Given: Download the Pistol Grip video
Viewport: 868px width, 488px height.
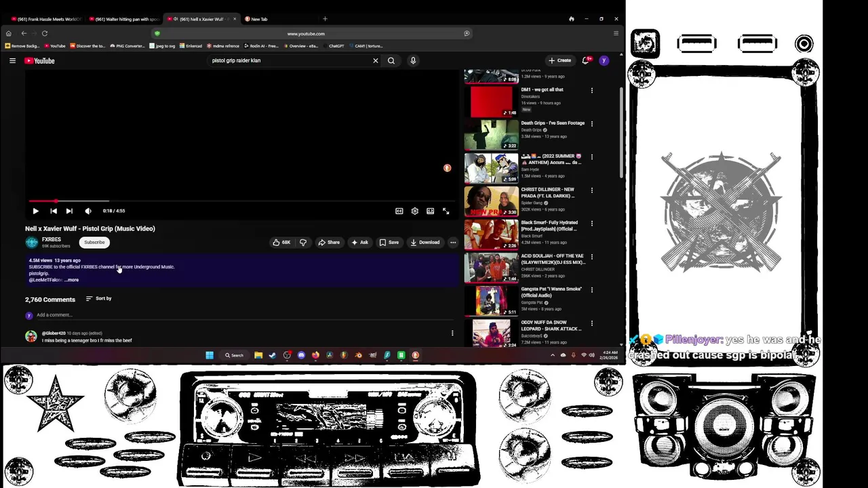Looking at the screenshot, I should coord(425,242).
